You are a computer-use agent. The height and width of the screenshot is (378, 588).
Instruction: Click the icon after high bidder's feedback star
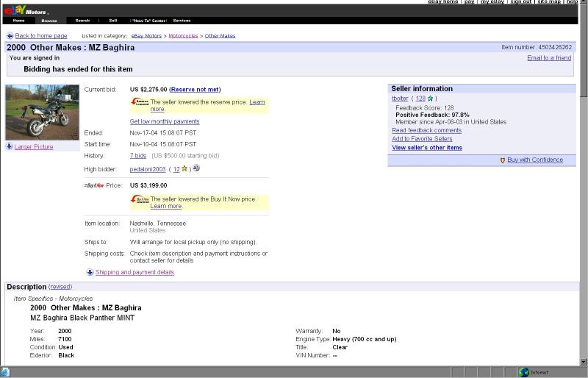196,168
